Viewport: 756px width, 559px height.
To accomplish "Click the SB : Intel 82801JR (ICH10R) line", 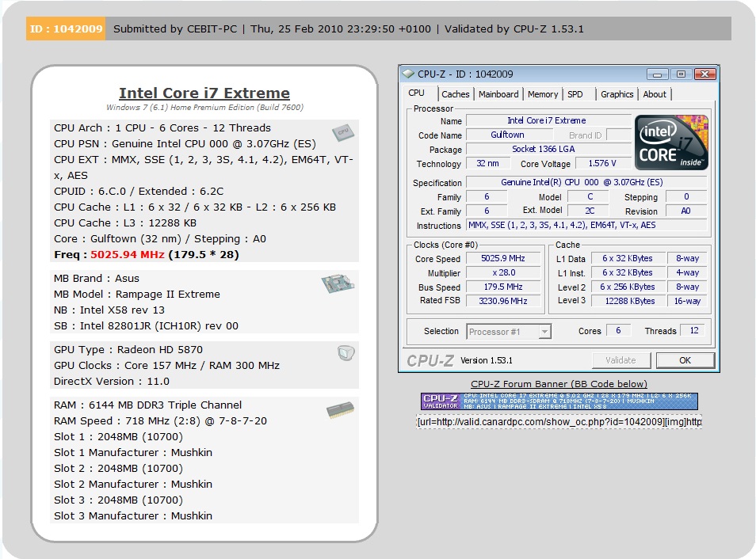I will (x=146, y=325).
